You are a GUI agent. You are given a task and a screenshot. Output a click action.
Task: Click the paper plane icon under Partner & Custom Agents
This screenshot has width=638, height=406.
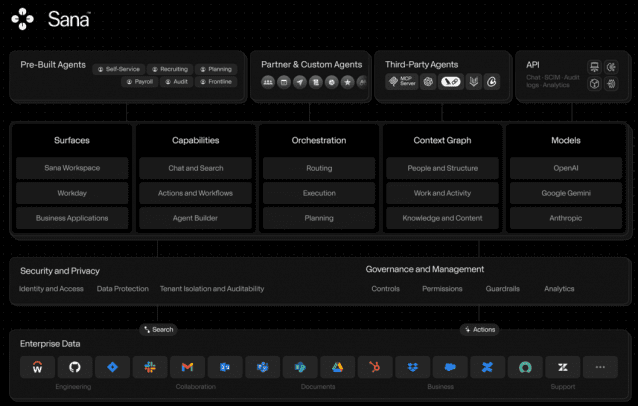coord(300,82)
